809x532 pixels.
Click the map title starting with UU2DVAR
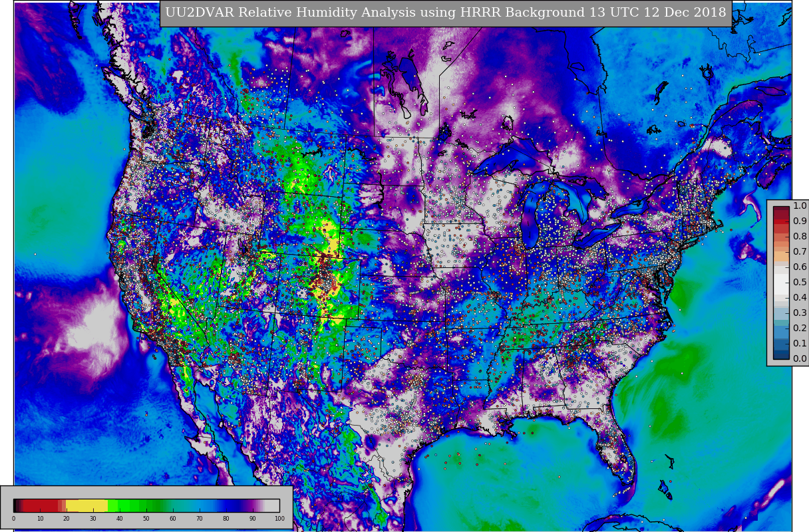(446, 13)
